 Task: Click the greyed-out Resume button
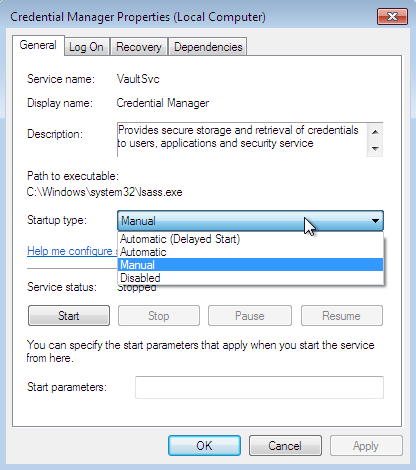click(x=342, y=316)
